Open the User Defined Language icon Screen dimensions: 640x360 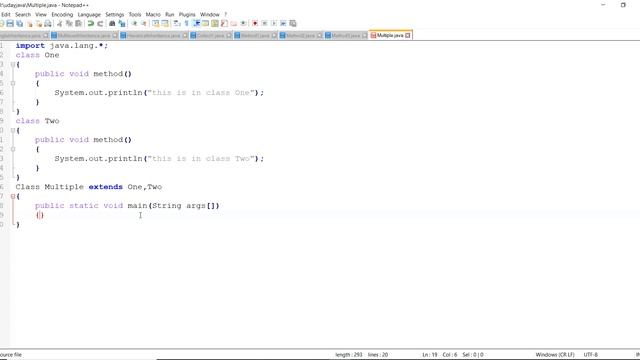click(x=205, y=24)
